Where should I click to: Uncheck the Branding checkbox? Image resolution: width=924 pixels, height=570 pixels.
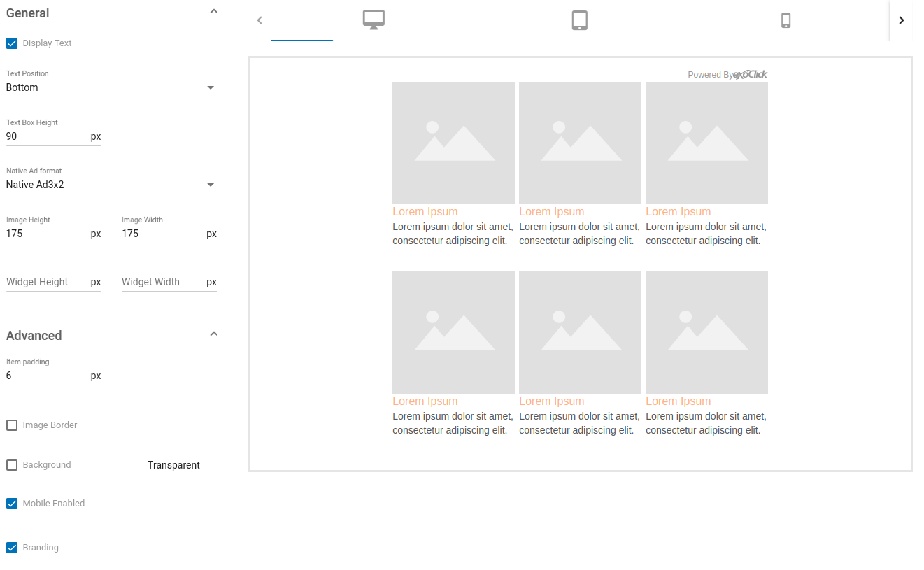tap(12, 548)
